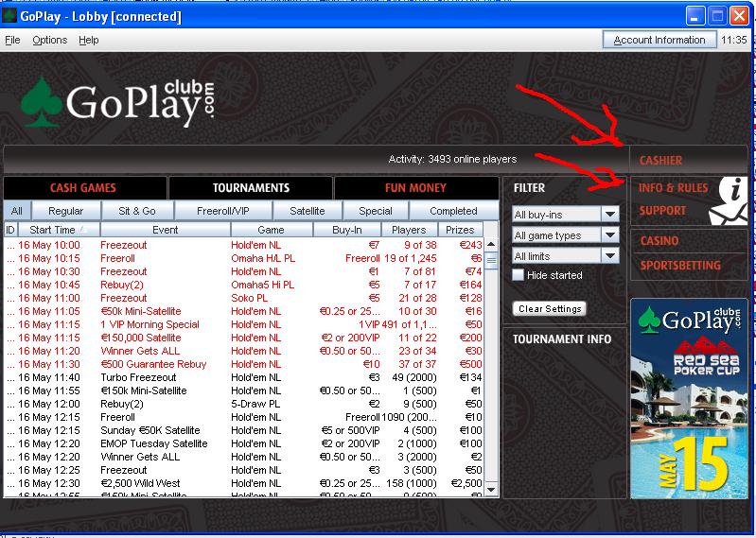
Task: Open the Support link
Action: click(x=662, y=211)
